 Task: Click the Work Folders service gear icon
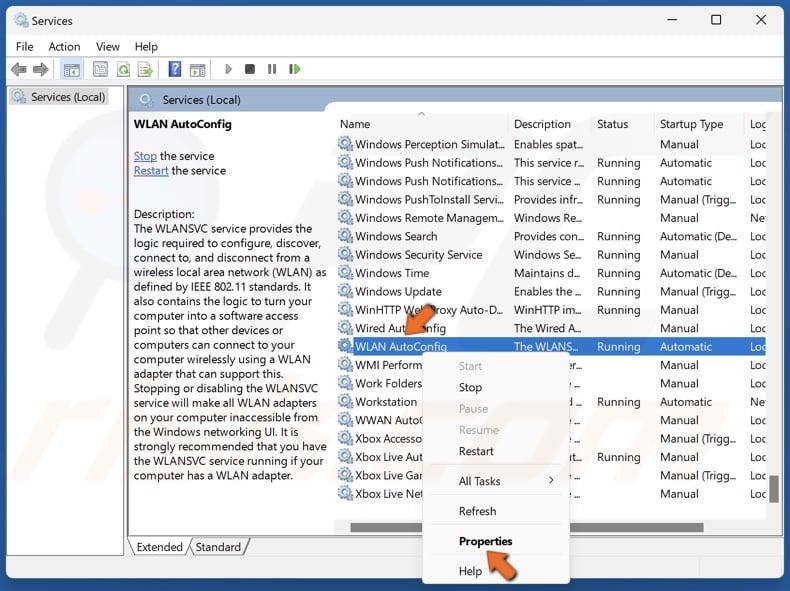345,383
